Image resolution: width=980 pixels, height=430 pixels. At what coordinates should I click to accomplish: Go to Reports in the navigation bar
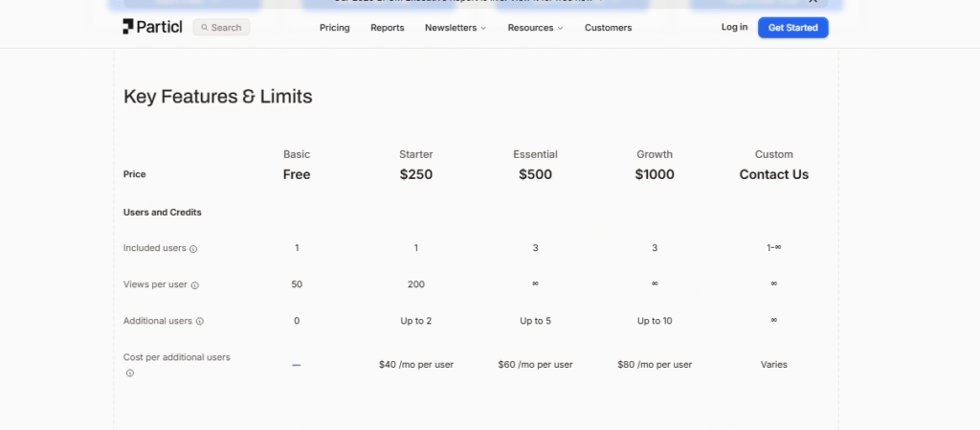click(388, 28)
